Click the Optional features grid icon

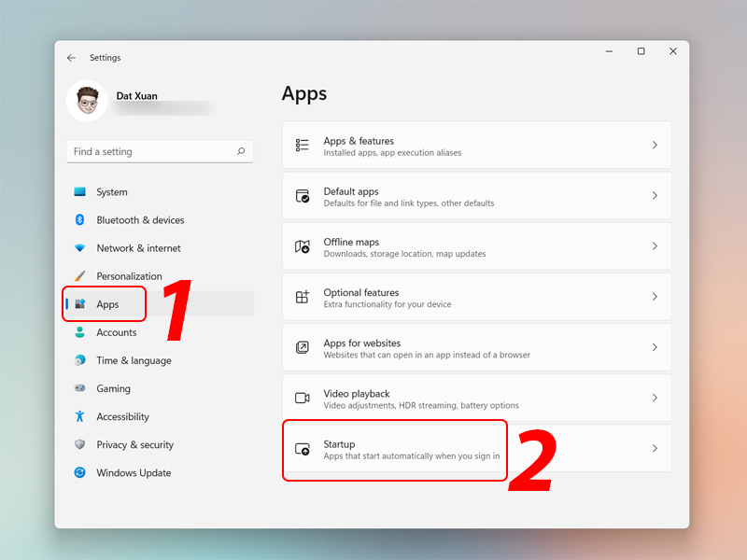[302, 297]
